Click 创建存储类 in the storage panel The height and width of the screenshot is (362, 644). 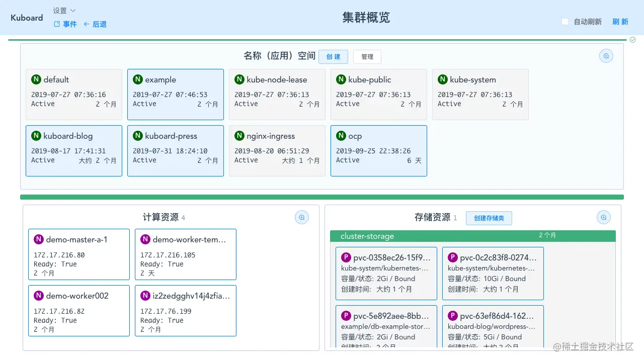coord(489,218)
